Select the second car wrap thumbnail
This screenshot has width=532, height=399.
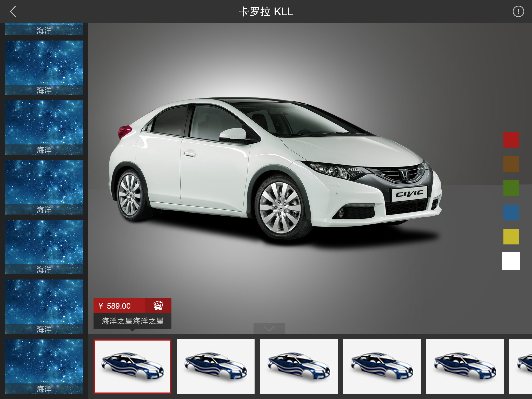pos(216,367)
